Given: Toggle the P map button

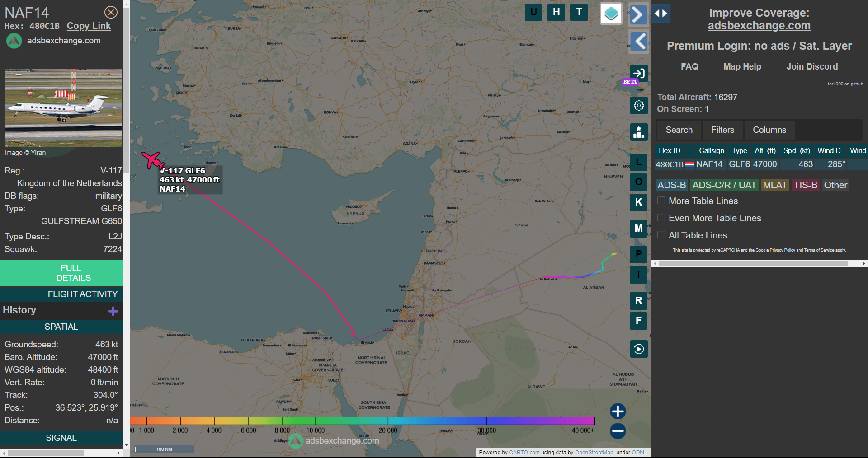Looking at the screenshot, I should point(639,254).
